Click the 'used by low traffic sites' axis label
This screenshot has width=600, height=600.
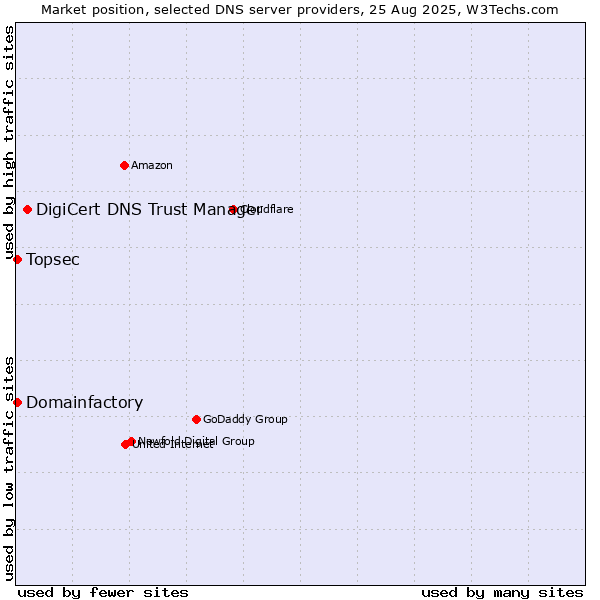coord(8,469)
